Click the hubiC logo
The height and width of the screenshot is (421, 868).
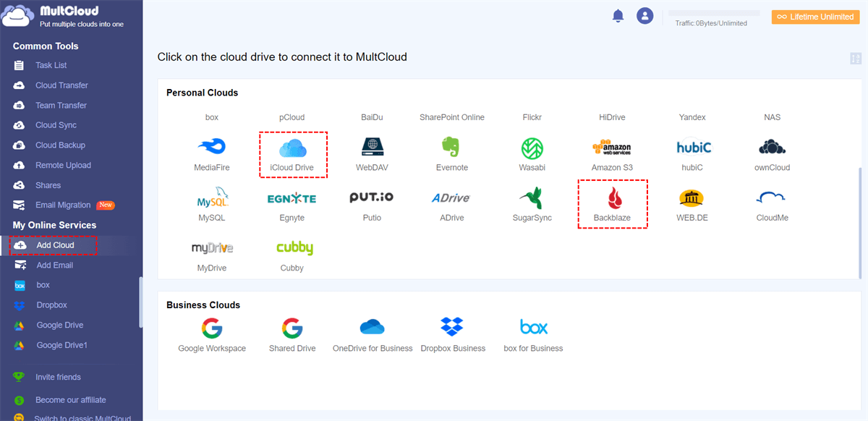(694, 148)
